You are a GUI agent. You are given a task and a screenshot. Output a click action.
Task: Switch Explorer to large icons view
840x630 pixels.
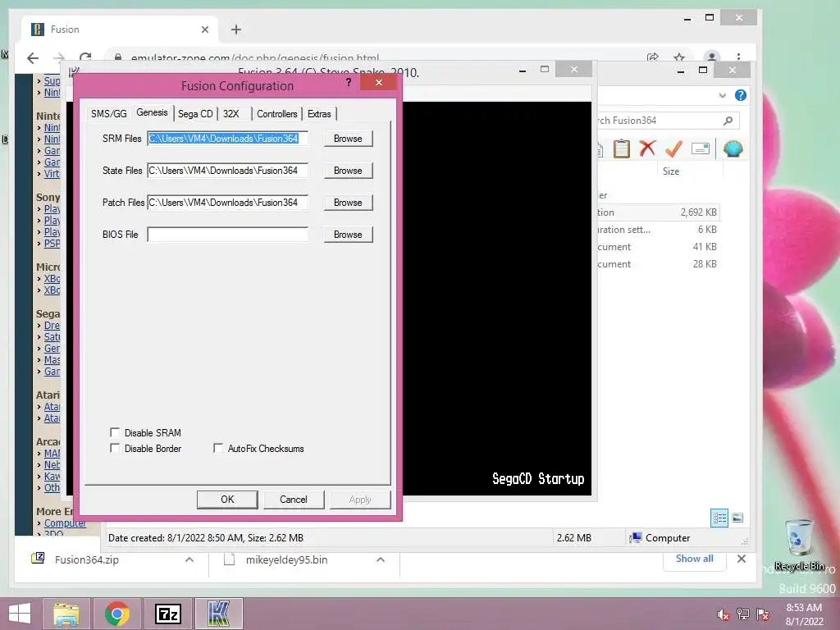pos(737,518)
